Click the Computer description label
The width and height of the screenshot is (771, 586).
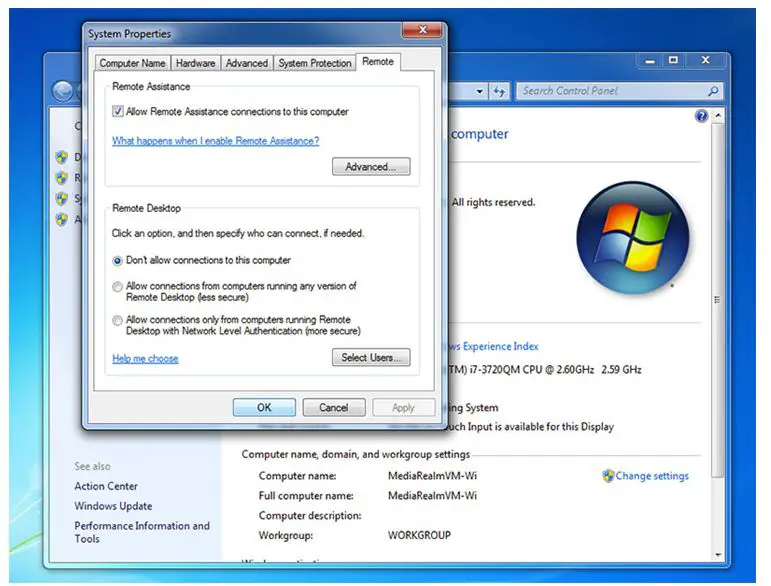[310, 516]
